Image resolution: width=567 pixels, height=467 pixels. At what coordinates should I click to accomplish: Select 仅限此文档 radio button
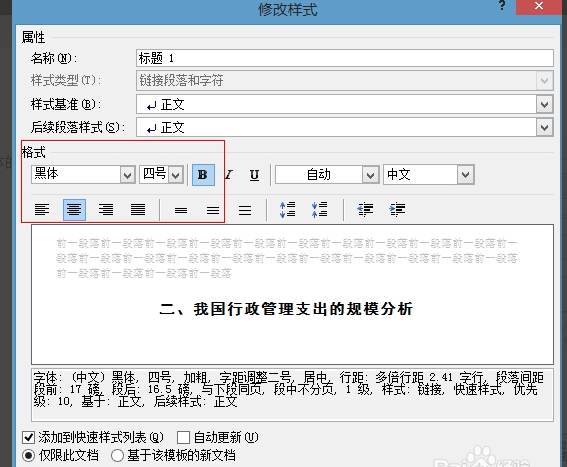coord(29,455)
